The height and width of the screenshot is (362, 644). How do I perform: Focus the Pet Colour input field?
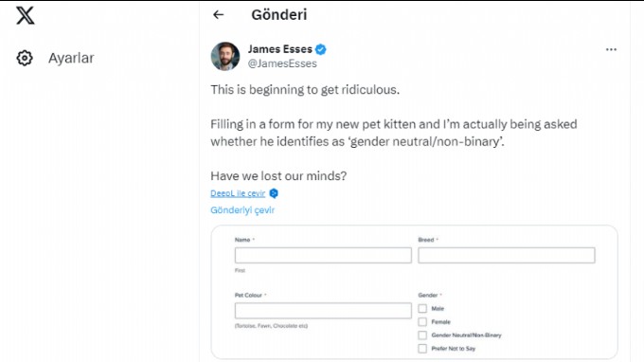click(x=323, y=311)
